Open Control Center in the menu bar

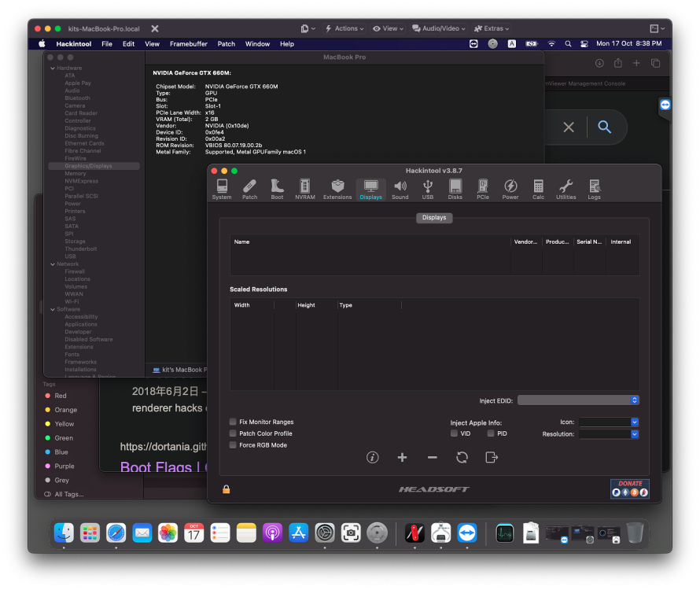tap(584, 44)
